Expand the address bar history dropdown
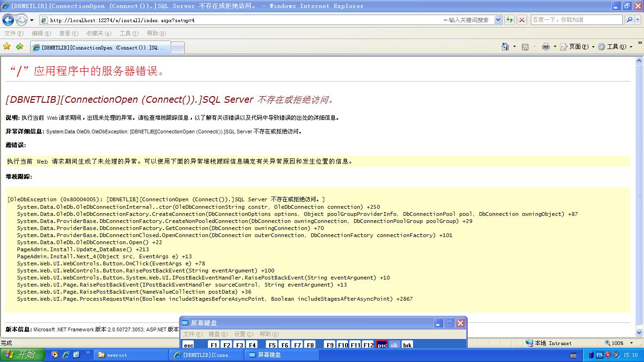The height and width of the screenshot is (362, 644). click(498, 20)
